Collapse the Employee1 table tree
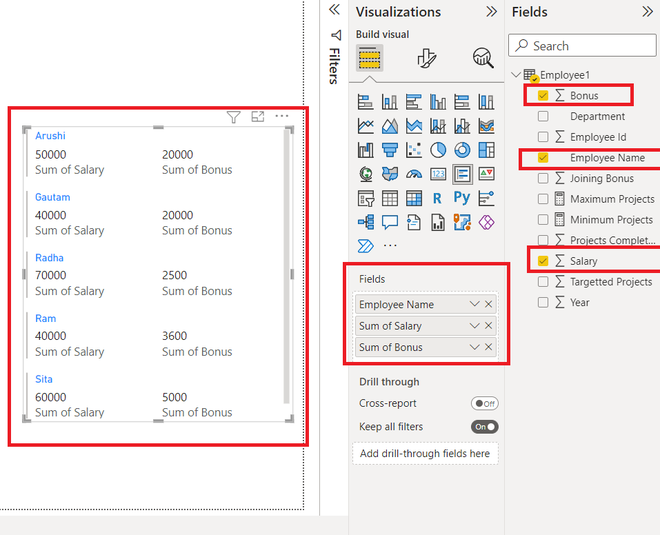Screen dimensions: 660x535 [x=516, y=75]
